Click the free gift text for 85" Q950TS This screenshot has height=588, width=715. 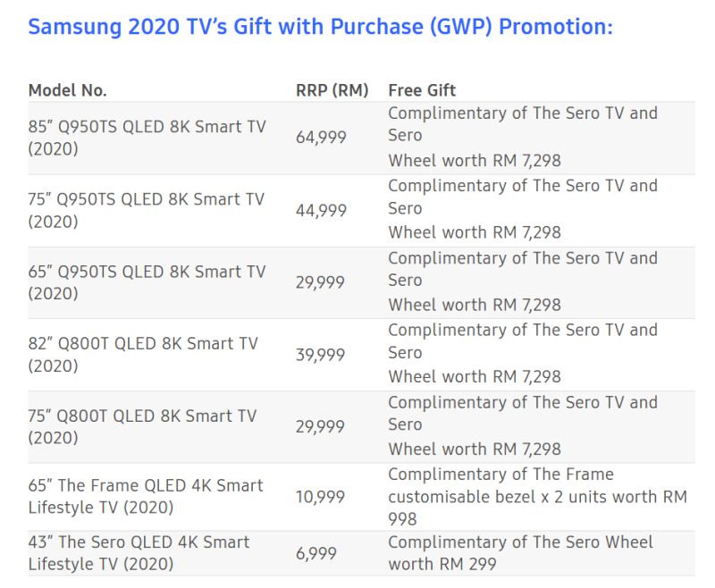(523, 137)
